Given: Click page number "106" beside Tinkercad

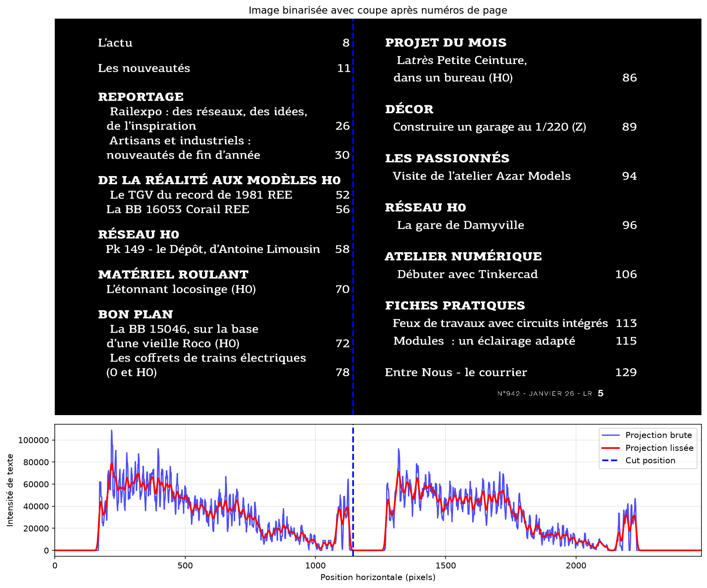Looking at the screenshot, I should coord(626,274).
